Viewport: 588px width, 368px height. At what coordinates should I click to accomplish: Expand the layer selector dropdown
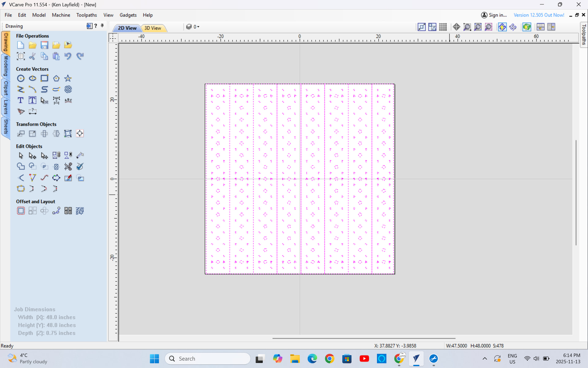coord(198,27)
